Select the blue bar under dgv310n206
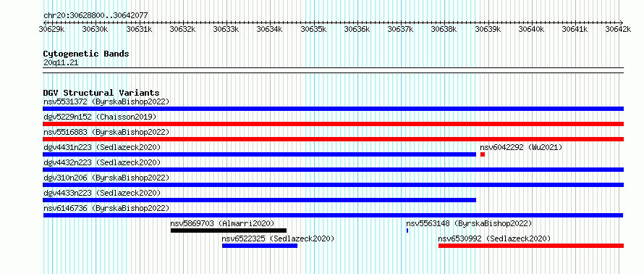 pos(333,185)
